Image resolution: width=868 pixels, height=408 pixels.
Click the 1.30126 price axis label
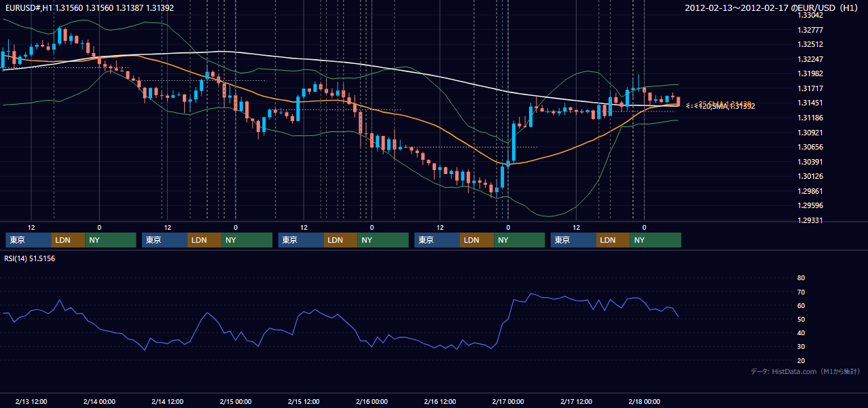pyautogui.click(x=810, y=176)
